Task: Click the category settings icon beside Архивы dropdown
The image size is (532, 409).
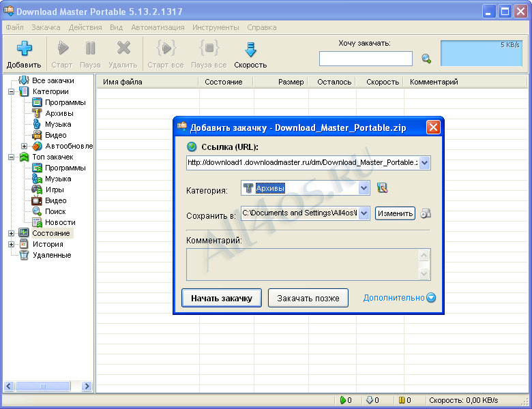Action: click(x=382, y=187)
